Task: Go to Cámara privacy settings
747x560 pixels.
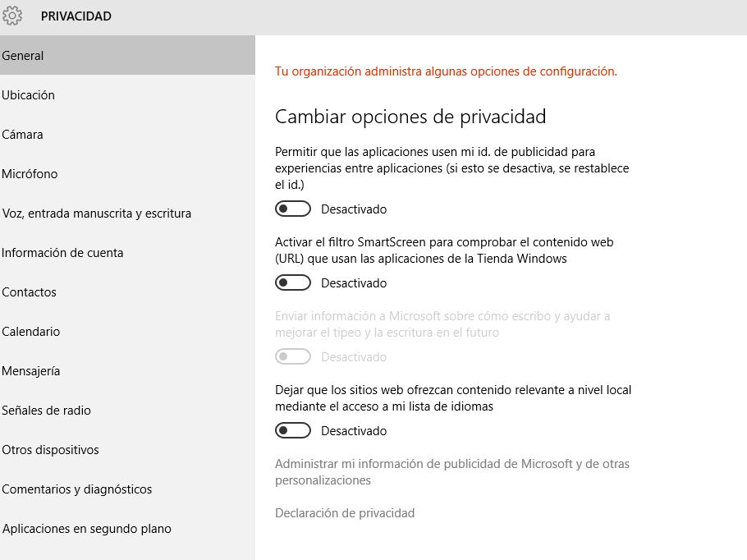Action: pyautogui.click(x=23, y=135)
